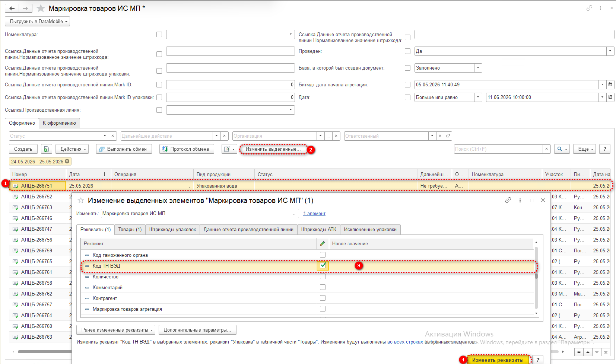Open Данные отчета производственной линии tab
This screenshot has height=364, width=616.
(x=248, y=230)
